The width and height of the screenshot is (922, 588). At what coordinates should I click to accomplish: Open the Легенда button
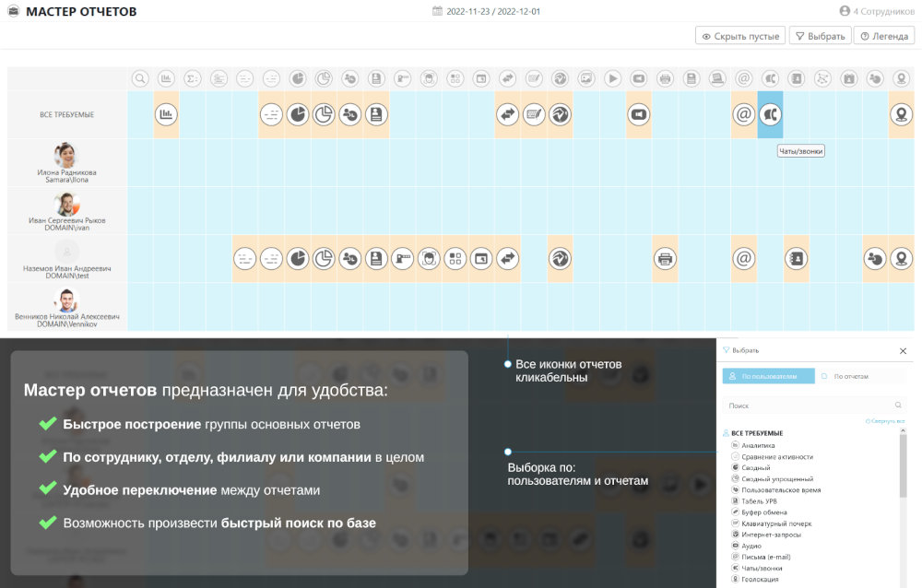(883, 36)
